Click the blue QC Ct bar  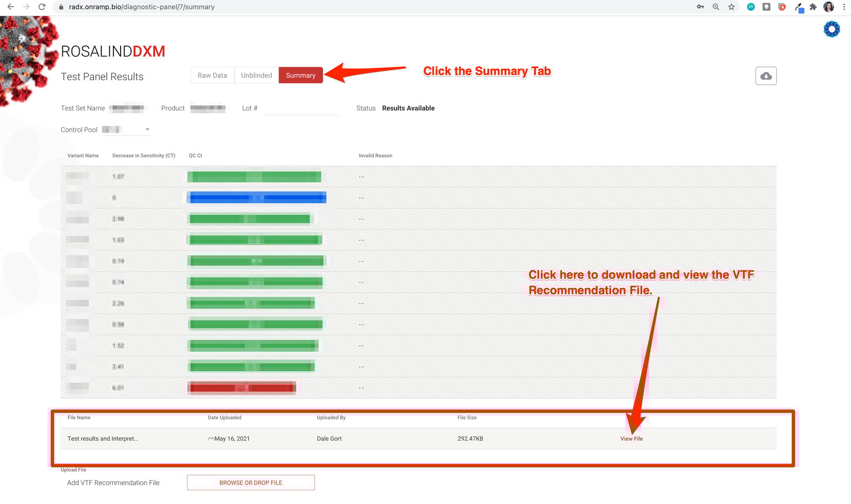click(x=257, y=198)
